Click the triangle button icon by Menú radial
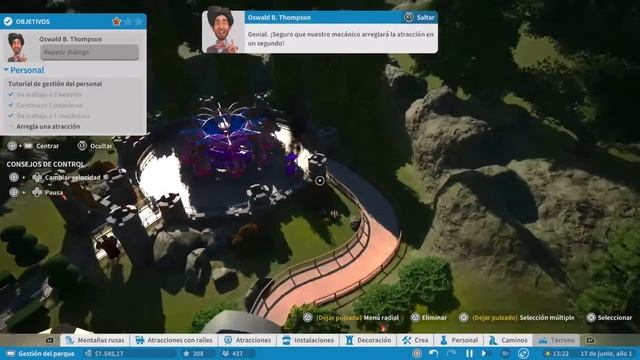The width and height of the screenshot is (640, 360). tap(307, 318)
